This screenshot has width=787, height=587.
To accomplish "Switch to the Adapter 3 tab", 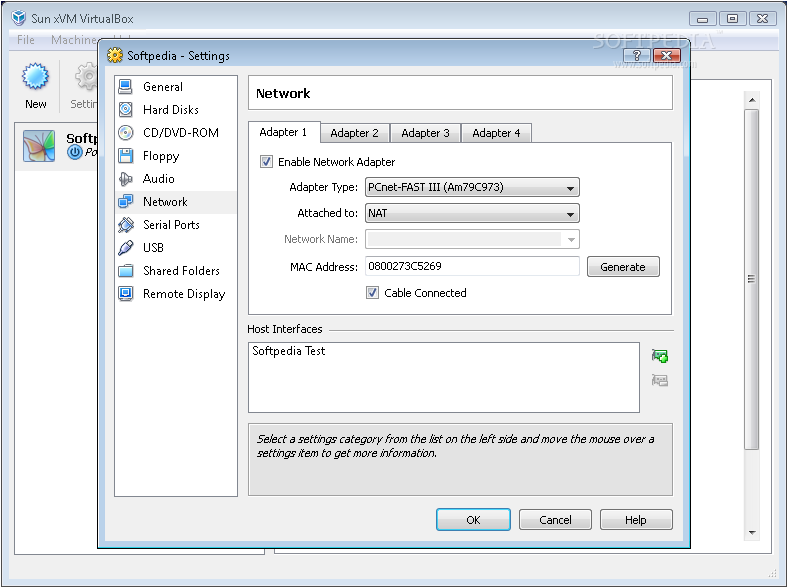I will (426, 133).
